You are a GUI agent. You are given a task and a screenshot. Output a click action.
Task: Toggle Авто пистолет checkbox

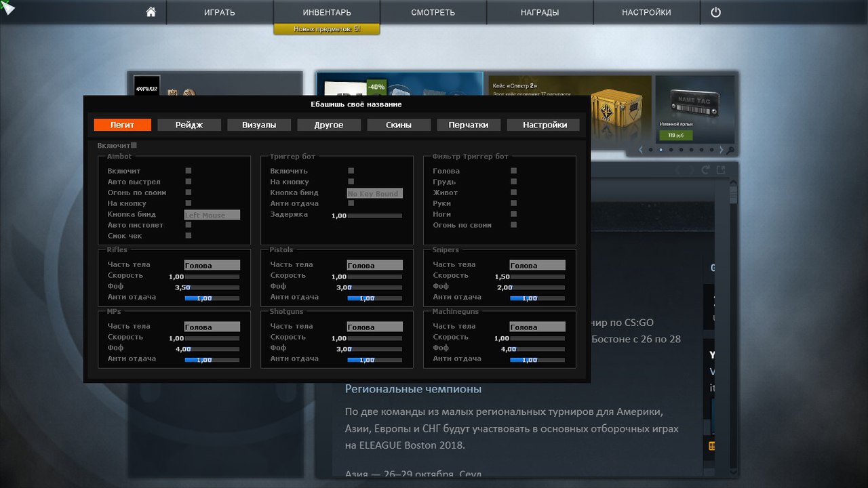click(189, 225)
